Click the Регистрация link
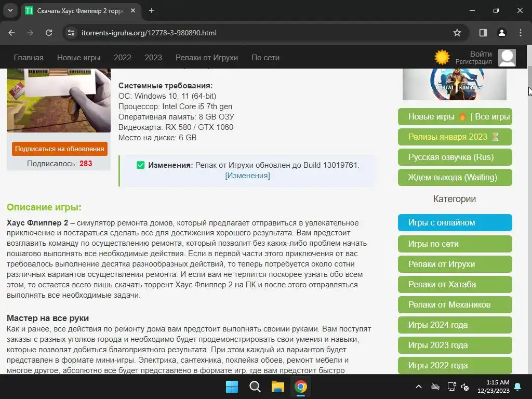The height and width of the screenshot is (399, 532). pyautogui.click(x=474, y=62)
